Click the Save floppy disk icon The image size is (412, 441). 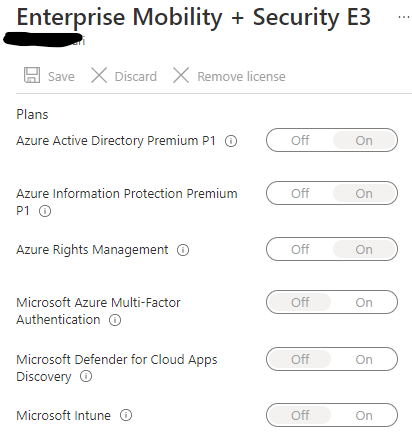pyautogui.click(x=32, y=75)
